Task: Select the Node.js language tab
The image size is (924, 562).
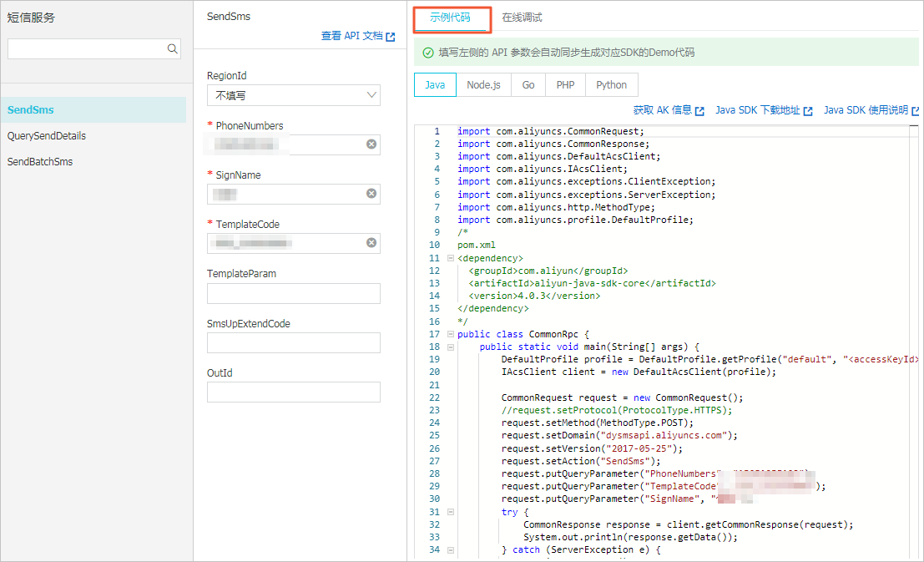Action: point(483,85)
